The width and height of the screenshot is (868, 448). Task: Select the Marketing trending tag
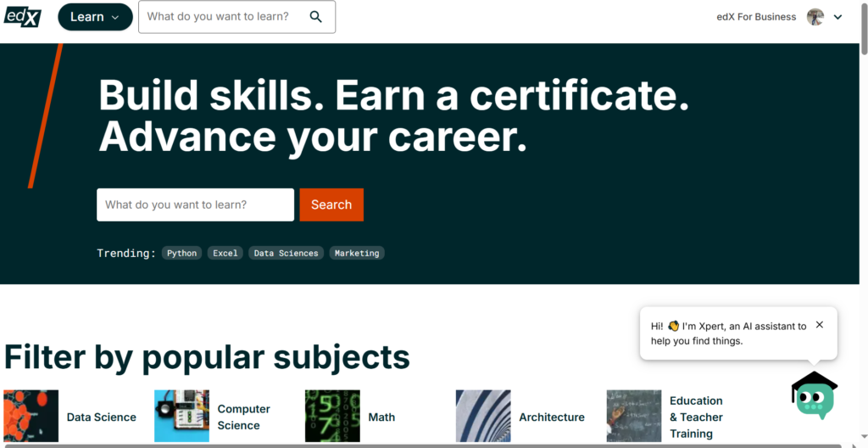coord(357,254)
